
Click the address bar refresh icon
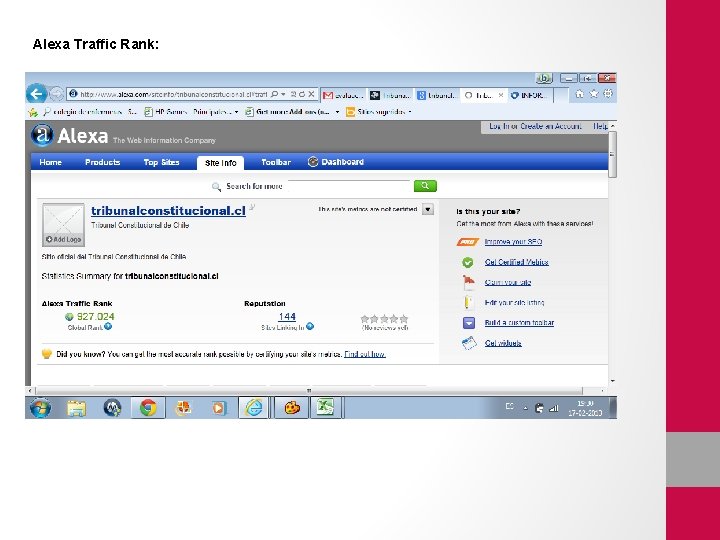pos(302,94)
